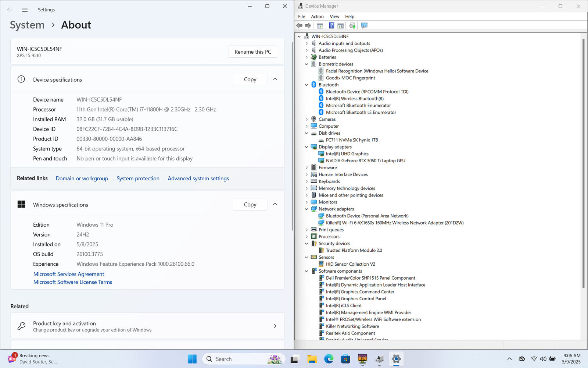588x368 pixels.
Task: Click Scan for hardware changes icon
Action: (x=364, y=26)
